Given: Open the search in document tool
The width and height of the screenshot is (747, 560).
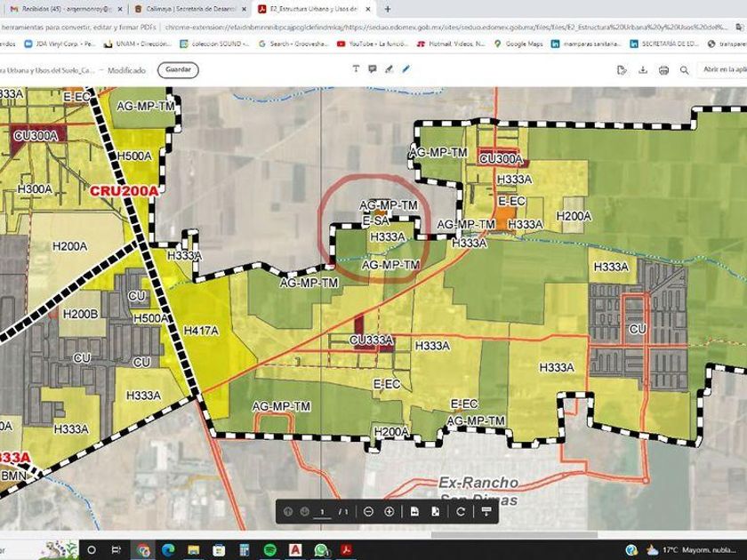Looking at the screenshot, I should [685, 69].
